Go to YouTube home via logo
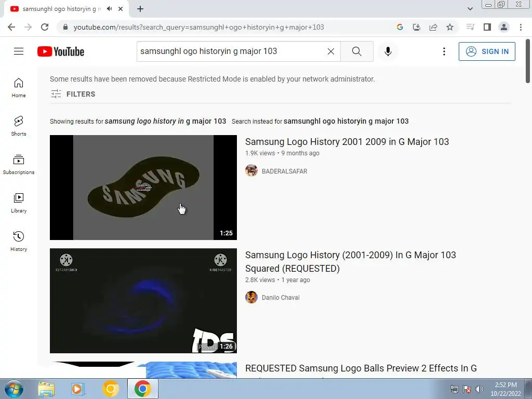 61,51
